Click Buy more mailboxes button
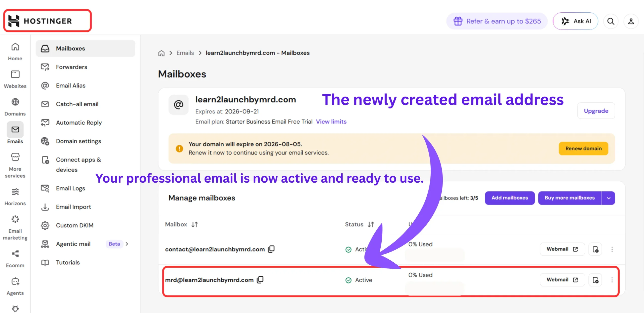Viewport: 644px width, 322px height. click(x=570, y=198)
